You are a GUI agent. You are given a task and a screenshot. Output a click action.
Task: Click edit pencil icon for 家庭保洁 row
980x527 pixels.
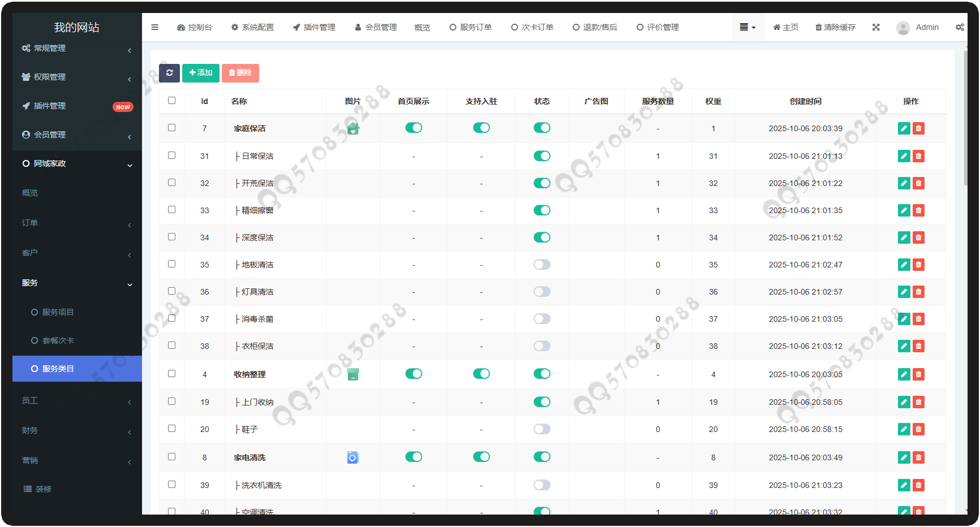[904, 128]
